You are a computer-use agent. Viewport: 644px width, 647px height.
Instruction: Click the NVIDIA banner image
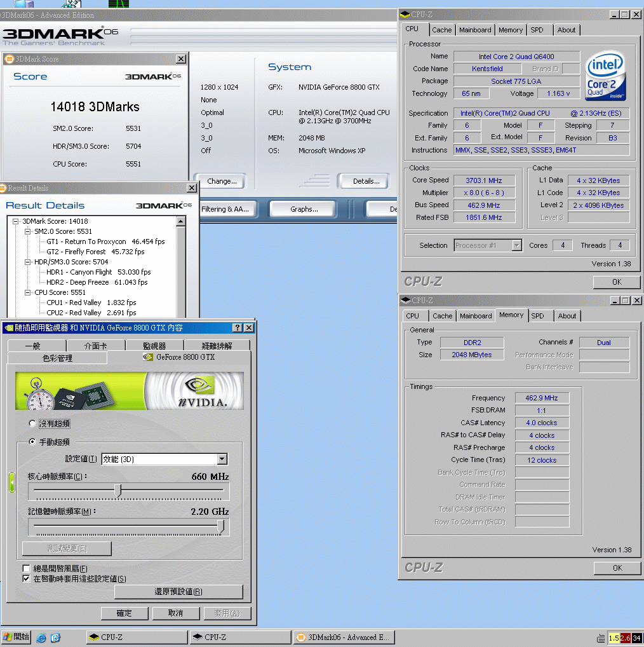[130, 390]
